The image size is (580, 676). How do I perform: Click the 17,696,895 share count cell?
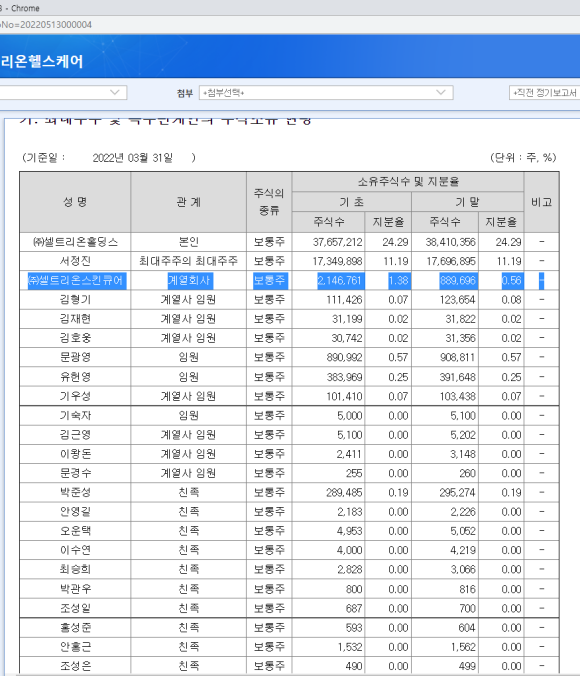445,261
